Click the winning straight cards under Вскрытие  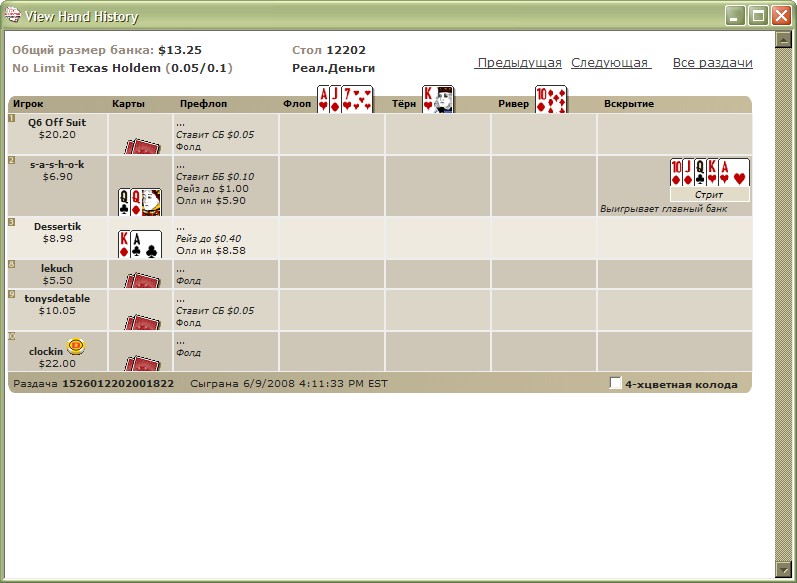pos(709,172)
